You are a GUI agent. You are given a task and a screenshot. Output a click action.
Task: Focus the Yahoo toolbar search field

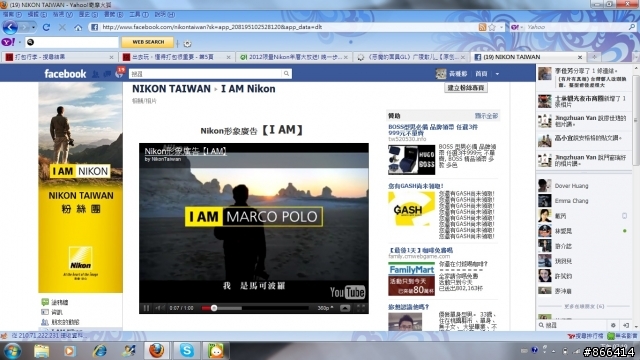[72, 42]
